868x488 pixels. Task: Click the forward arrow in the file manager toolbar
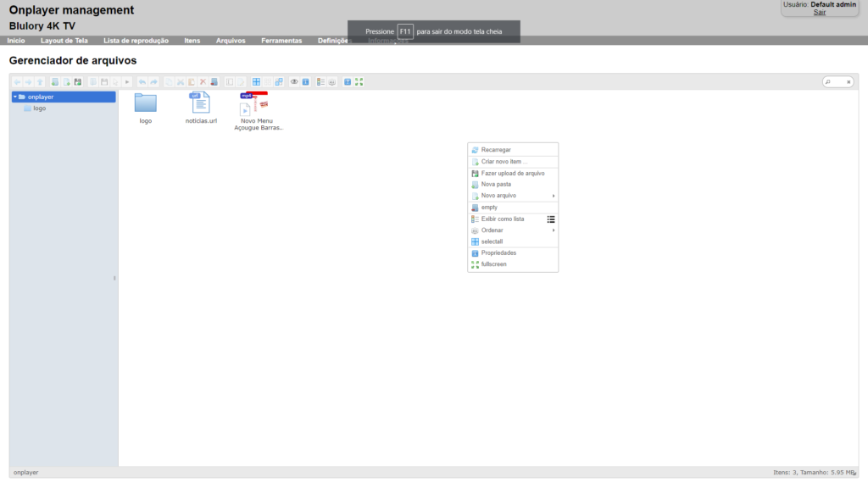click(28, 82)
